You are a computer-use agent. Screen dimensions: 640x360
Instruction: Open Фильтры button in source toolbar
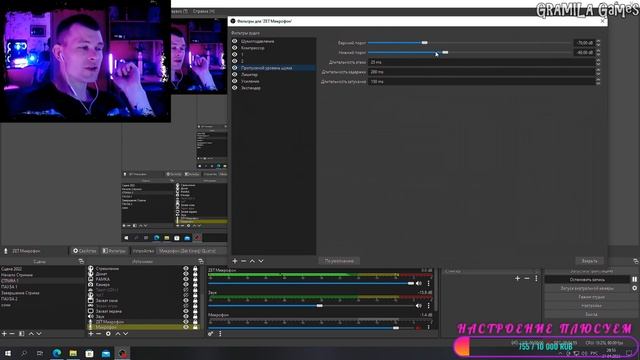point(114,251)
